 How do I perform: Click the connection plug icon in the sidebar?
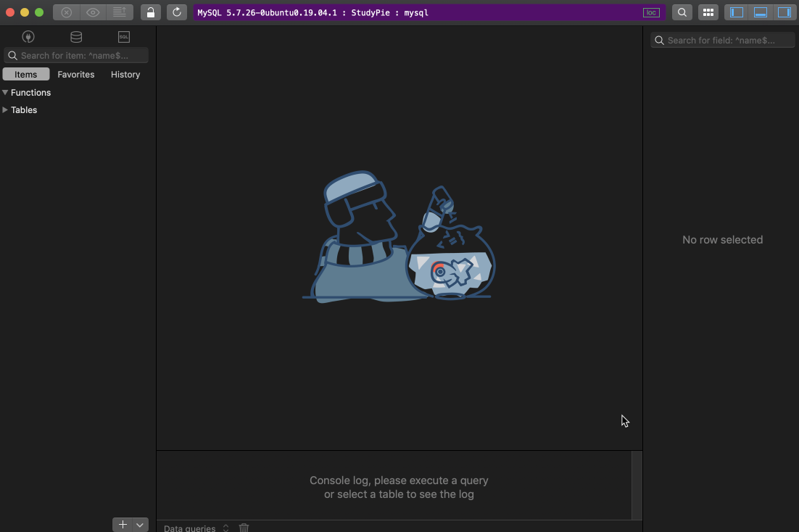click(28, 36)
